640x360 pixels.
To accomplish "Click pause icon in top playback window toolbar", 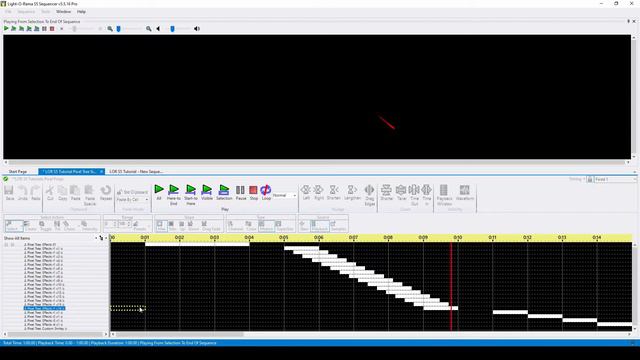I will click(x=44, y=29).
